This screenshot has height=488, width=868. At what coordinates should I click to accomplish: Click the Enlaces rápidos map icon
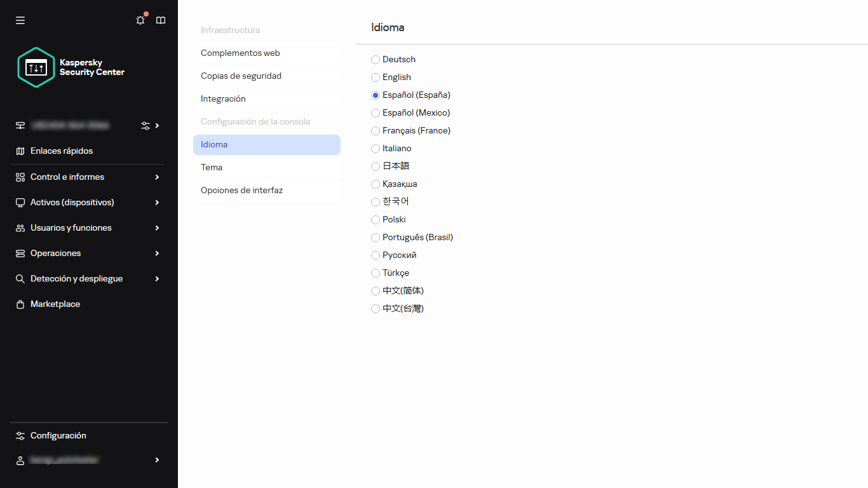(x=20, y=151)
